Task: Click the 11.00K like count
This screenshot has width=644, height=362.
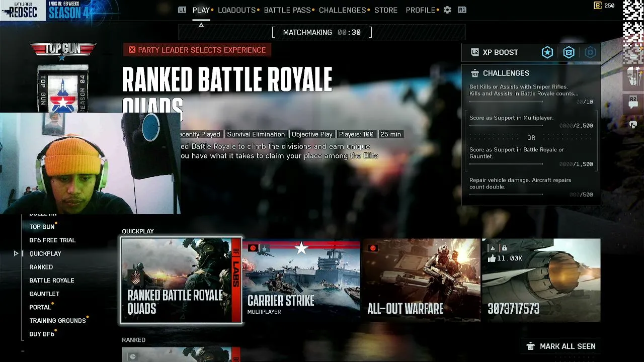Action: coord(510,258)
